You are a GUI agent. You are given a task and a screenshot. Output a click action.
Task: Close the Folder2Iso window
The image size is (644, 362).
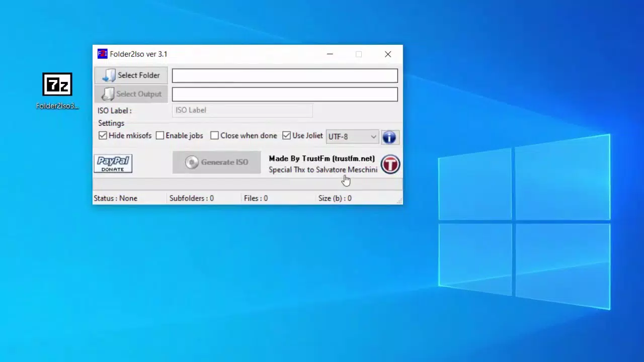click(388, 54)
